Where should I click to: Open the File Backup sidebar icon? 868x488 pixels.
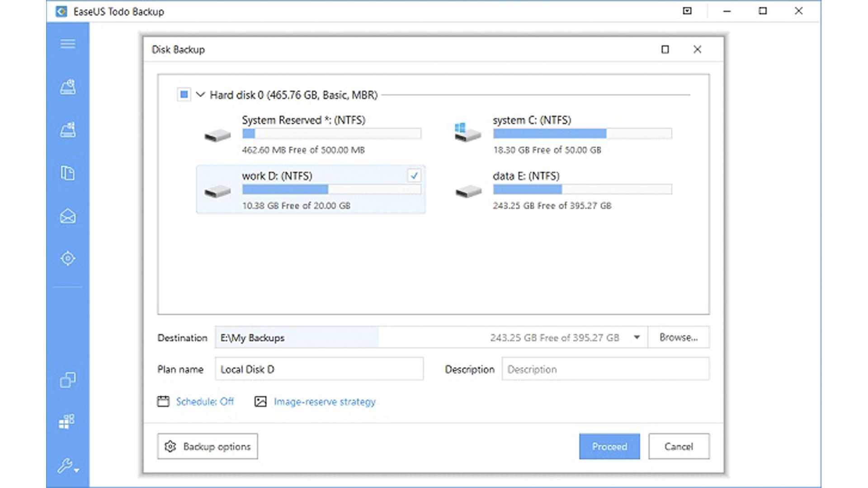68,173
